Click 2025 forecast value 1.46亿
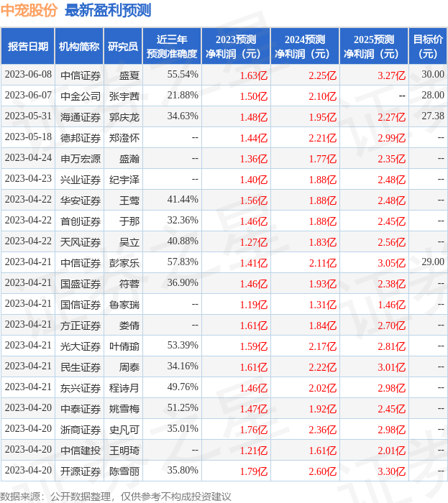This screenshot has height=503, width=448. coord(391,305)
